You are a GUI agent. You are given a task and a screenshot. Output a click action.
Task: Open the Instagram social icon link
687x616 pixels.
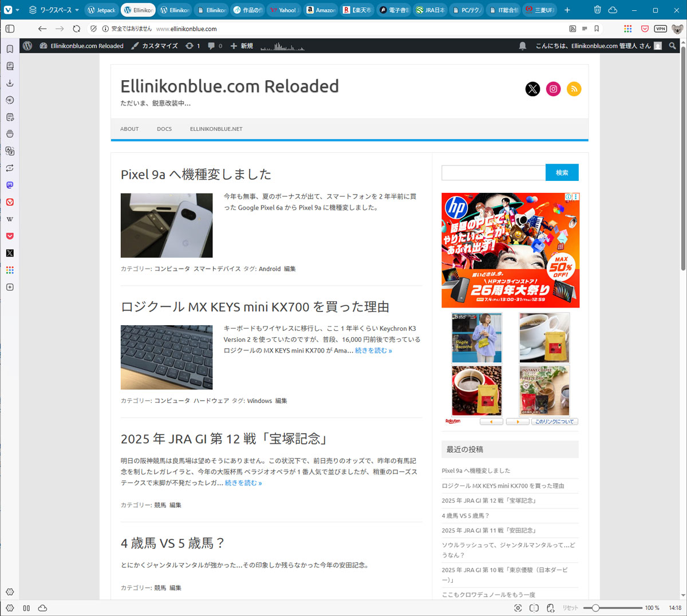point(553,89)
